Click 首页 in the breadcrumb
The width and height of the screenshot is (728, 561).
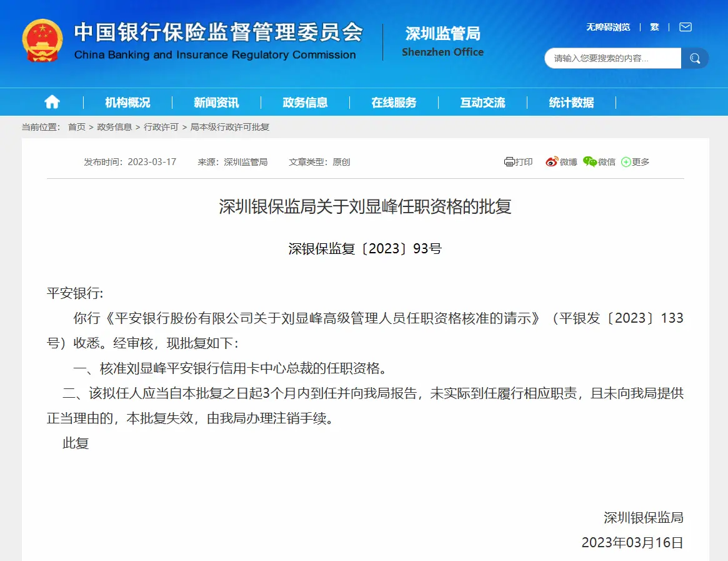tap(77, 127)
